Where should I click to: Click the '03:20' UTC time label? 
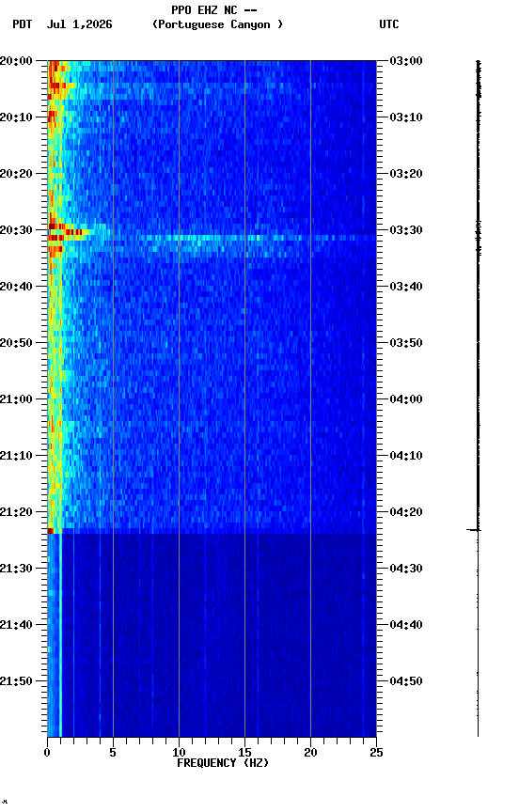coord(406,174)
